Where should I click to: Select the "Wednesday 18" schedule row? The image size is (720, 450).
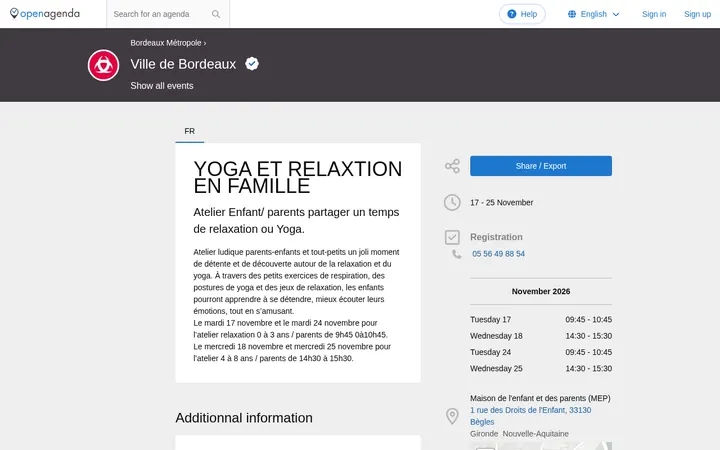tap(541, 336)
